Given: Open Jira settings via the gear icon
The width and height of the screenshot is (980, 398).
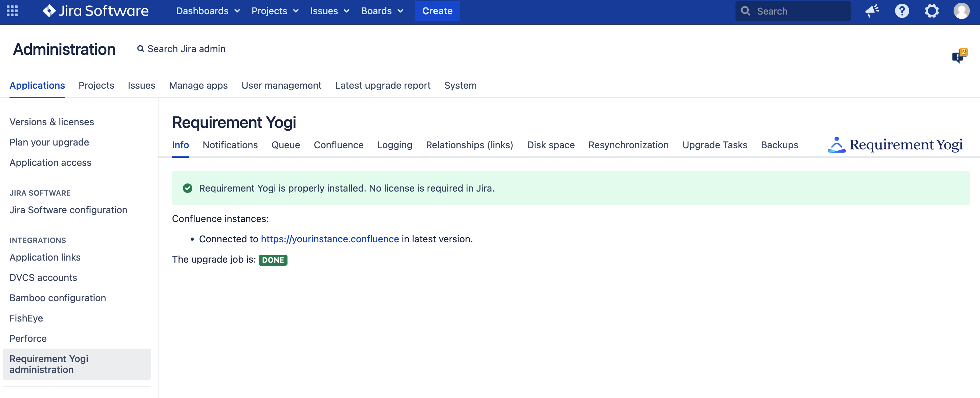Looking at the screenshot, I should click(x=932, y=11).
